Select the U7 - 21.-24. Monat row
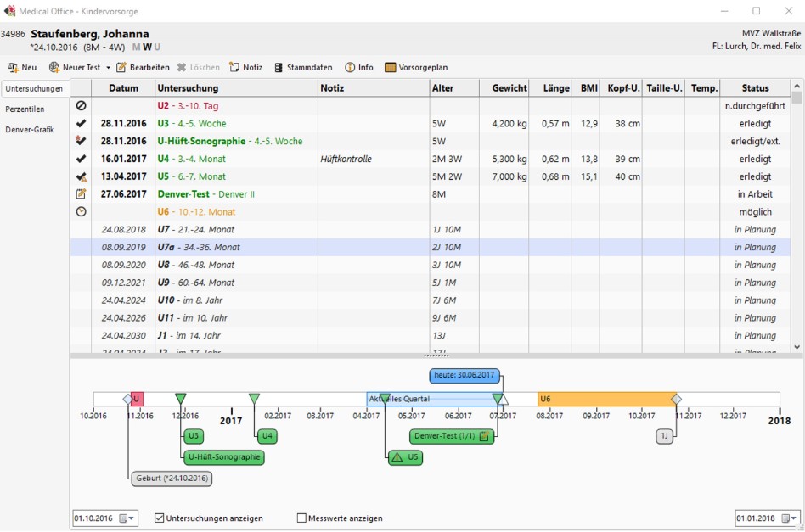Image resolution: width=805 pixels, height=532 pixels. (x=431, y=229)
